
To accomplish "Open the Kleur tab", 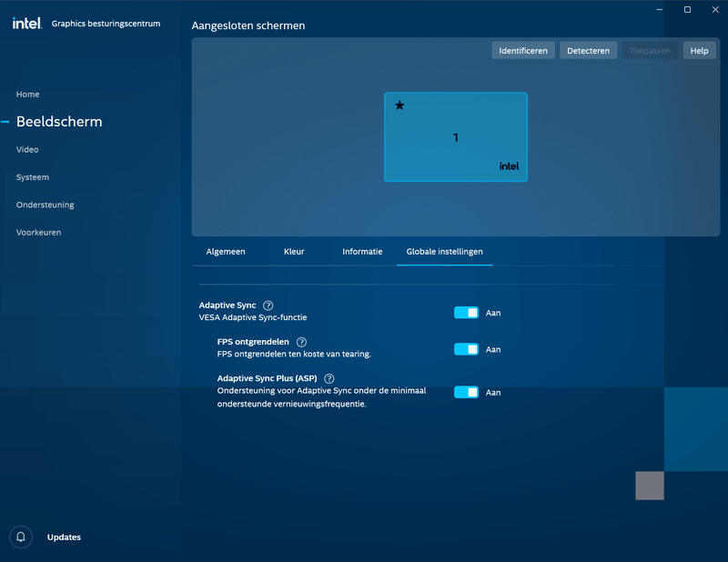I will (x=293, y=252).
